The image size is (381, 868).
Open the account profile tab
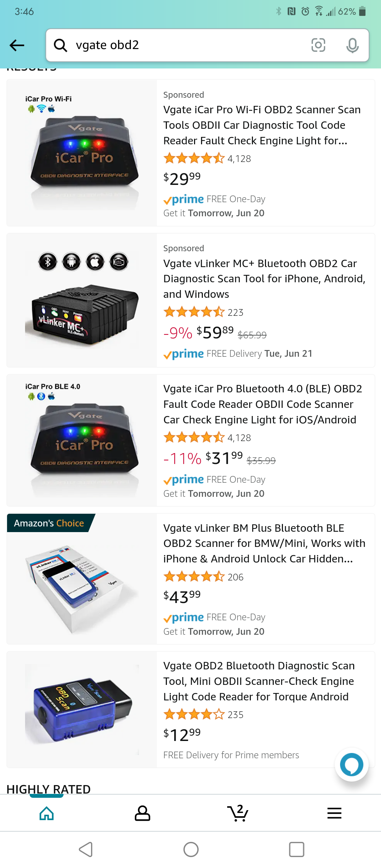click(143, 813)
